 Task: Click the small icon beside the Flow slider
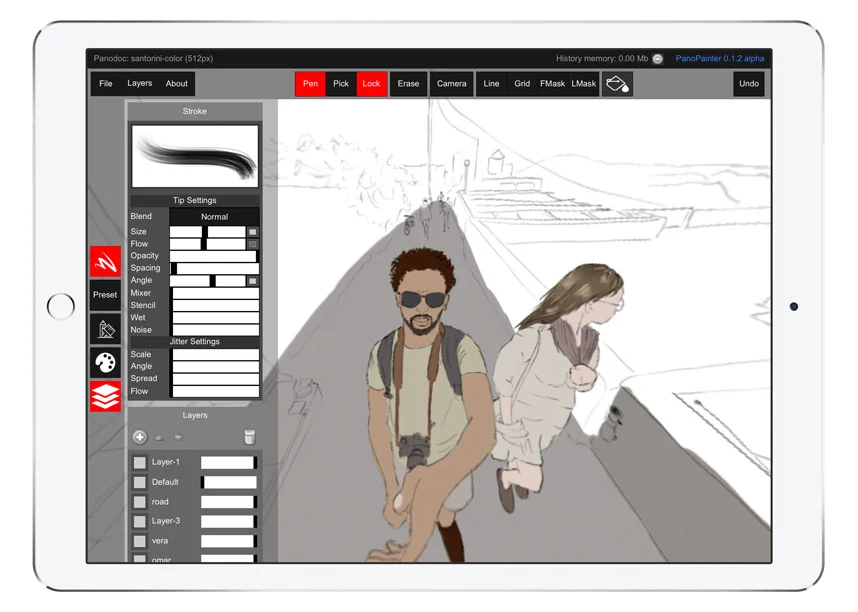tap(253, 244)
